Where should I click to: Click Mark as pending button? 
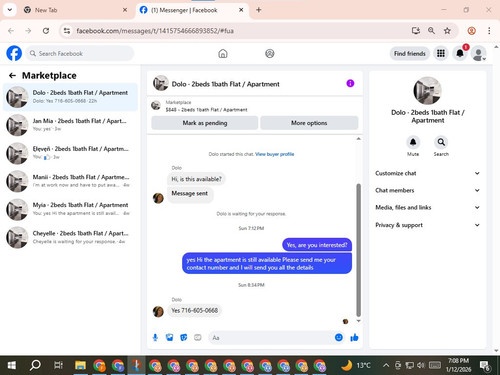(205, 123)
